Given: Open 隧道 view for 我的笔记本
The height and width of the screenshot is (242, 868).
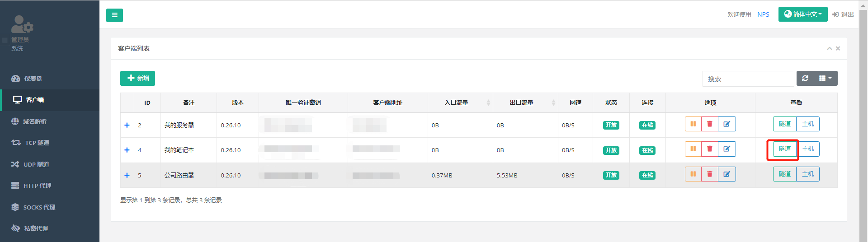Looking at the screenshot, I should [x=784, y=149].
